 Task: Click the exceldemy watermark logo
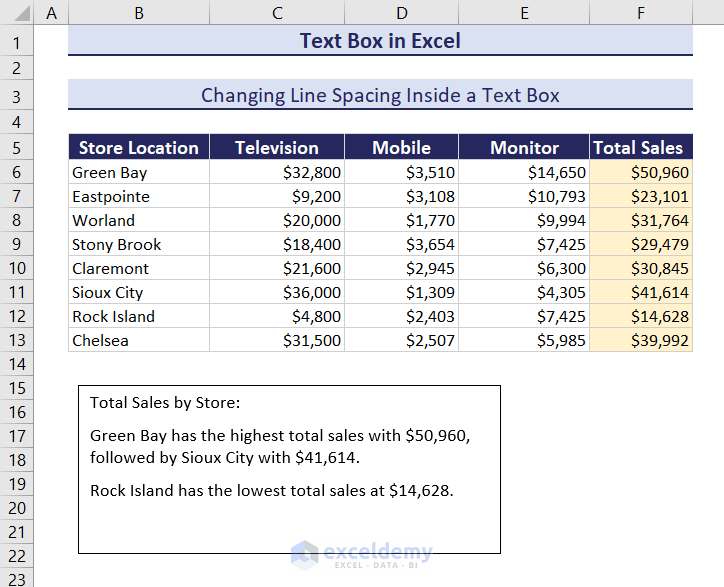[361, 555]
